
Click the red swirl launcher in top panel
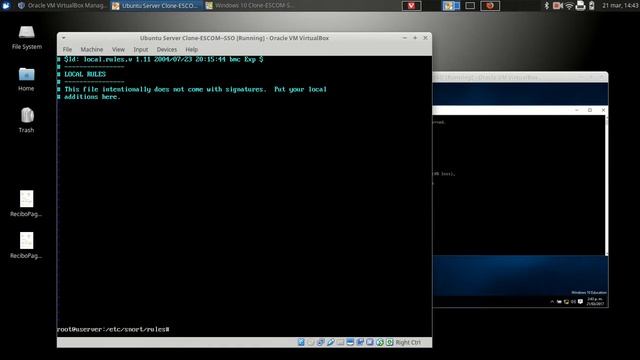tap(490, 5)
